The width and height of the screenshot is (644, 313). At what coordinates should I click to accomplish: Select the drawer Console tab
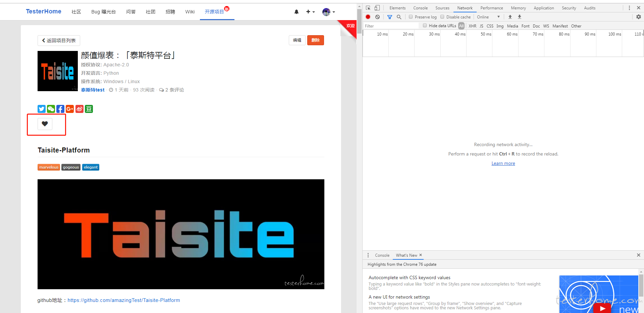[382, 255]
